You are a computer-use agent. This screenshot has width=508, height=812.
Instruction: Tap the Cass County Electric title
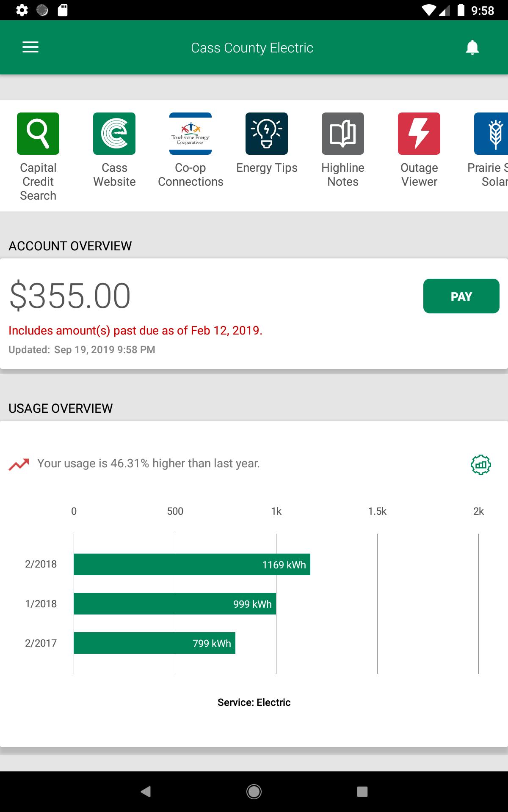252,48
